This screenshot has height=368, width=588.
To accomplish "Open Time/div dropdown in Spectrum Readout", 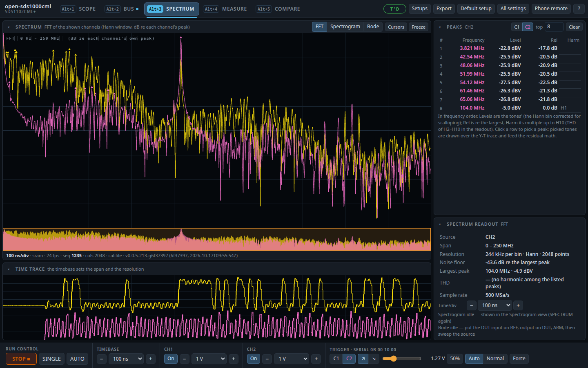I will coord(495,305).
